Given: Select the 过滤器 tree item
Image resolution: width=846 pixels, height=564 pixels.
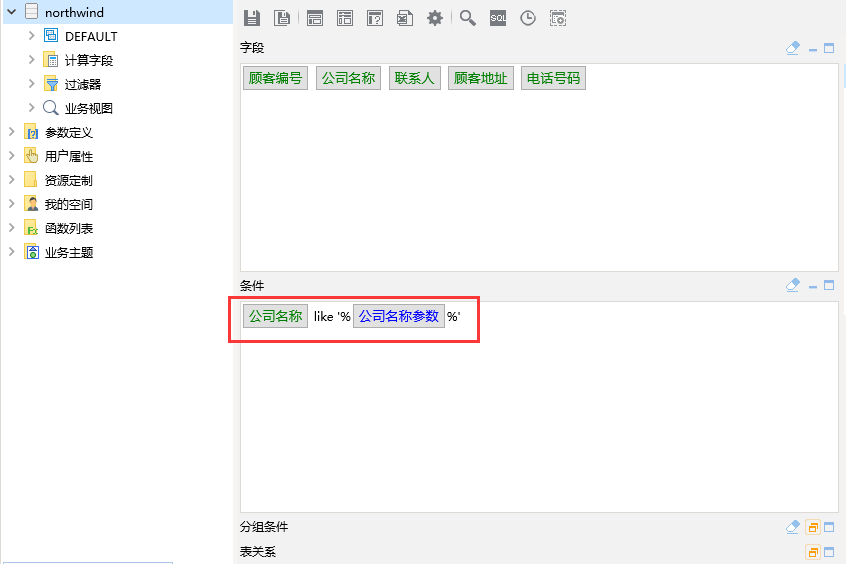Looking at the screenshot, I should click(x=83, y=84).
